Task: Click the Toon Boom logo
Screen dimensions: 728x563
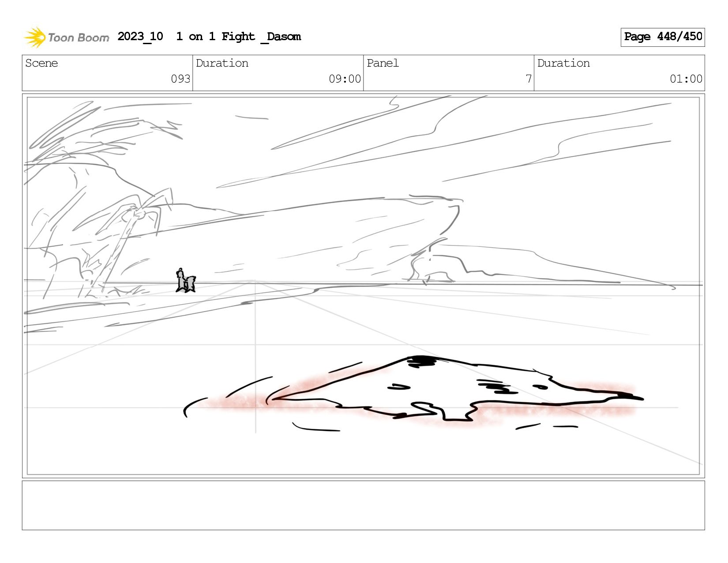Action: (x=66, y=37)
